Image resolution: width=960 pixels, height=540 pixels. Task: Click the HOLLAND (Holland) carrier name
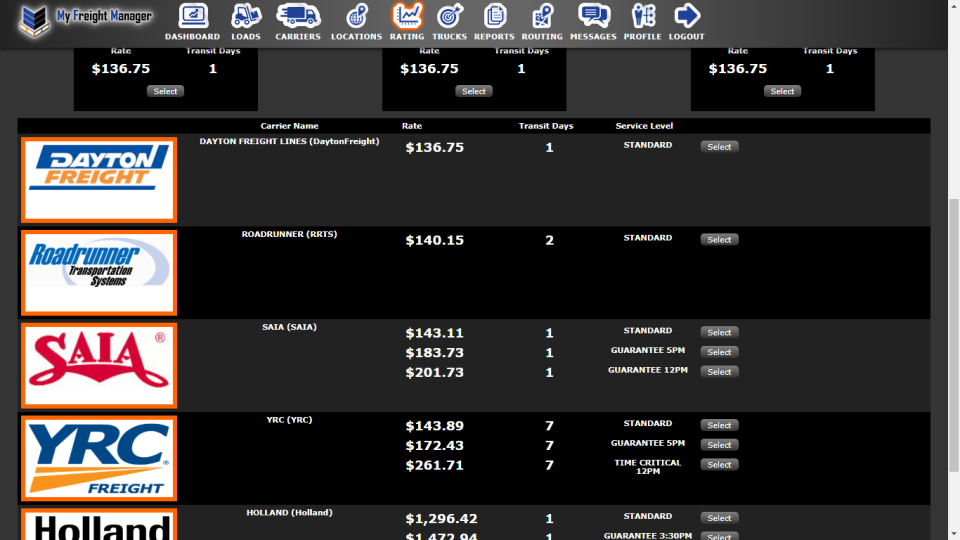click(290, 512)
